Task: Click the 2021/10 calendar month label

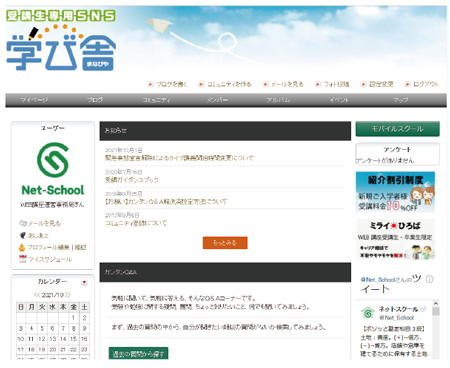Action: coord(52,295)
